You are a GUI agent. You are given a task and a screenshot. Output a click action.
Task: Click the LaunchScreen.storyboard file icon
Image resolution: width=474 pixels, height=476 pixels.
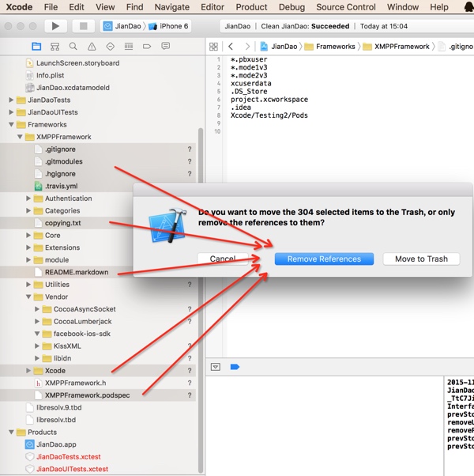point(30,63)
